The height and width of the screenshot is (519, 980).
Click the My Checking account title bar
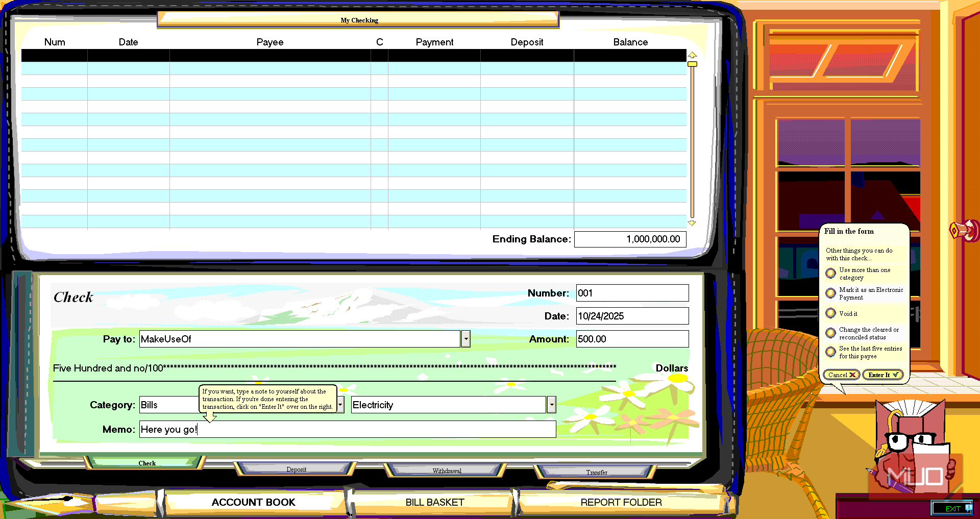tap(359, 20)
